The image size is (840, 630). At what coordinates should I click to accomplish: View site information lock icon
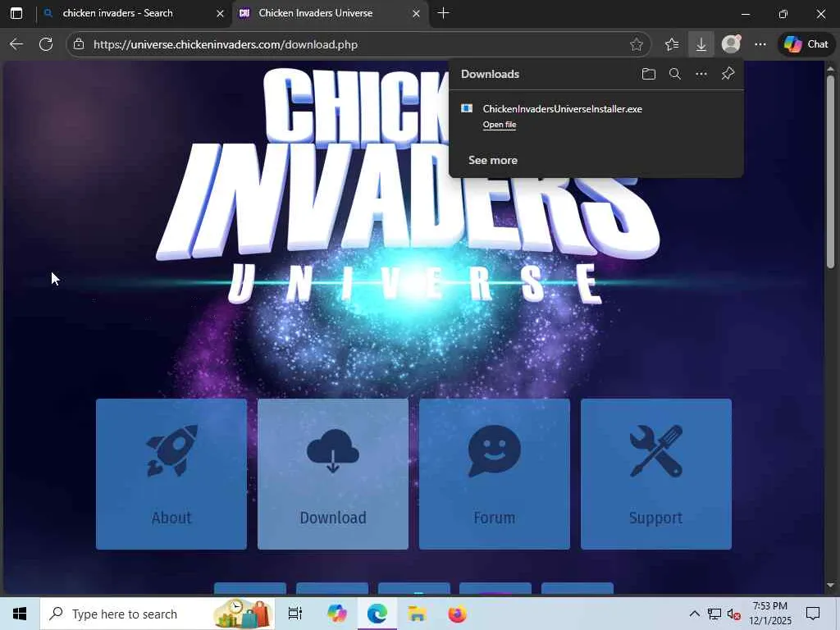79,44
